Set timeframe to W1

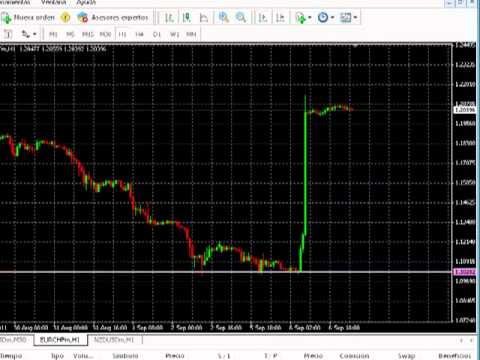[174, 34]
